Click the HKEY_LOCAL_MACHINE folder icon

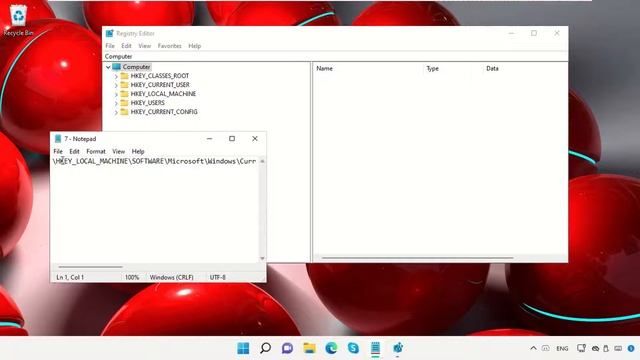(x=124, y=94)
